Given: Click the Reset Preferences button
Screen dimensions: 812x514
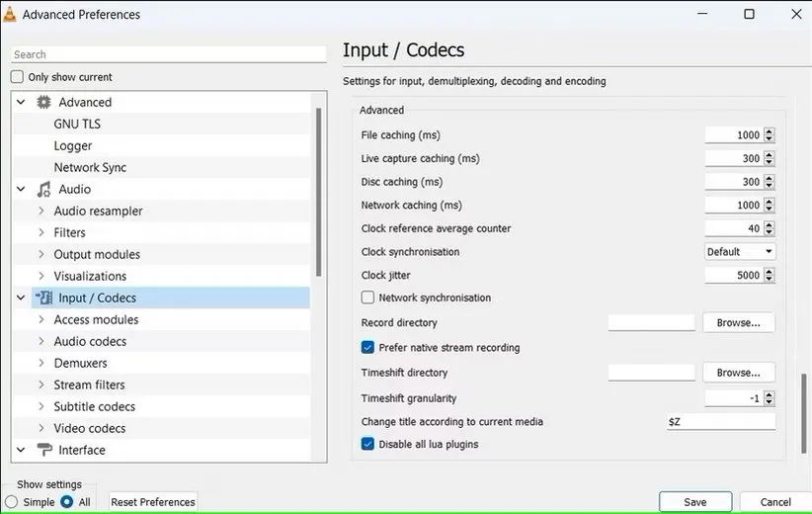Looking at the screenshot, I should tap(153, 502).
